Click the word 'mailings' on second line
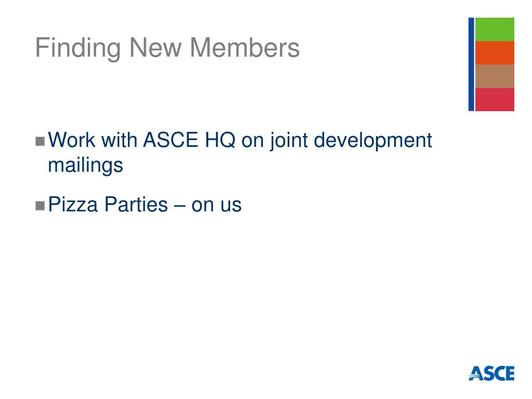The image size is (532, 399). pyautogui.click(x=86, y=166)
